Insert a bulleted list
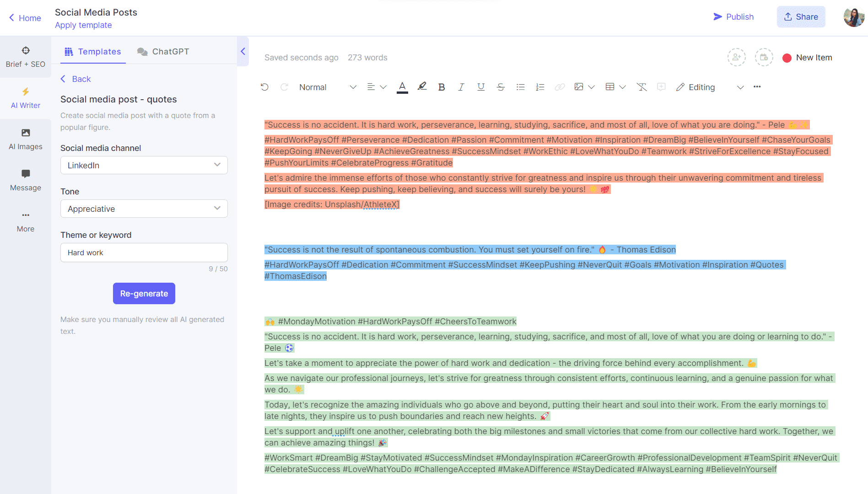 (520, 87)
